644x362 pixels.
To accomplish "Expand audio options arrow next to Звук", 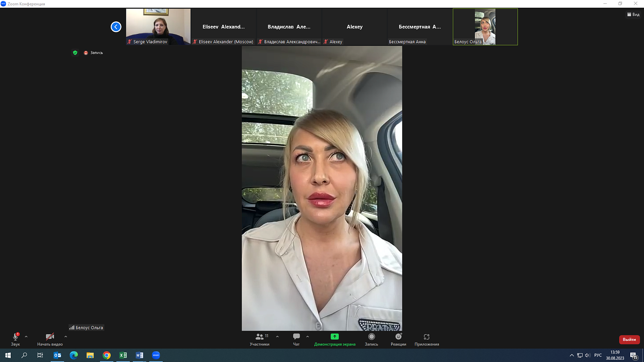I will [26, 337].
